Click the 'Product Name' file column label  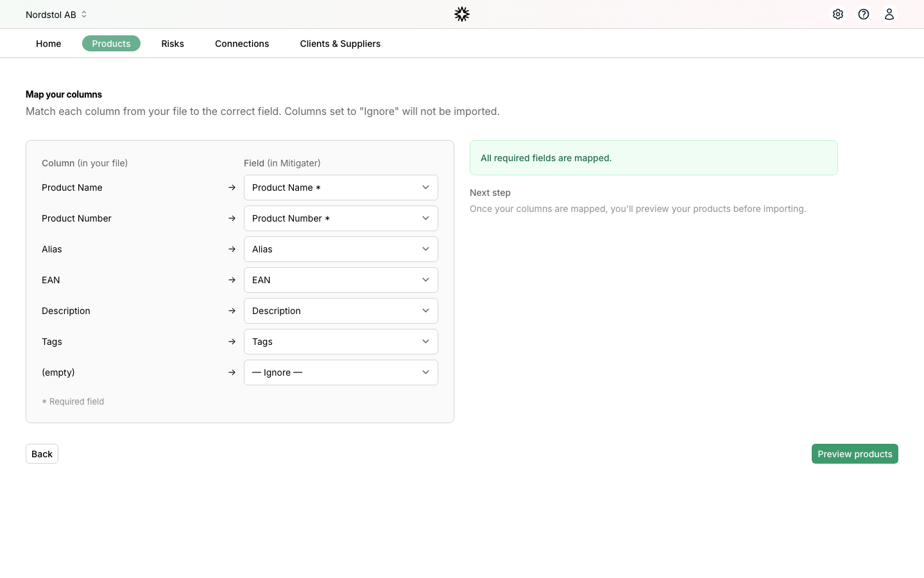tap(72, 188)
